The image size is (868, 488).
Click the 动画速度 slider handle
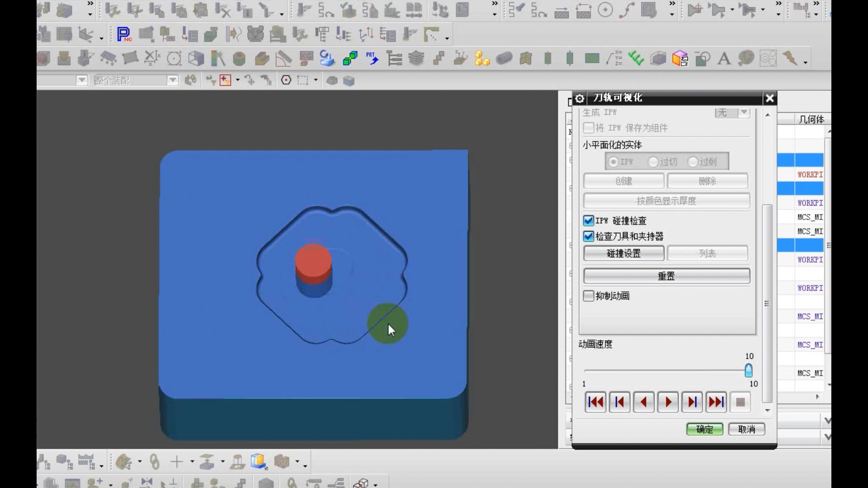point(749,371)
